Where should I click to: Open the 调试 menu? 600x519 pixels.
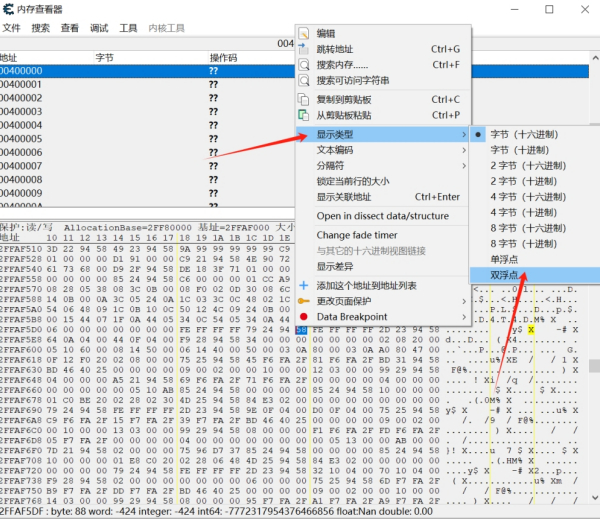(x=99, y=28)
